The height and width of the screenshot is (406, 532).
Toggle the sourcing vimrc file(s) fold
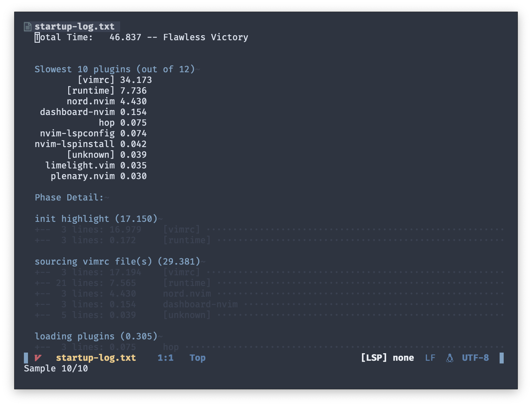pyautogui.click(x=118, y=261)
